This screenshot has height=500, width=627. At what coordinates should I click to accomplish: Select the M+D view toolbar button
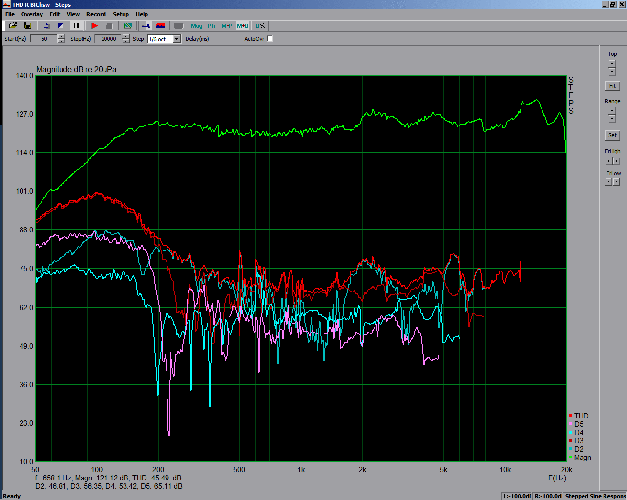pyautogui.click(x=242, y=24)
